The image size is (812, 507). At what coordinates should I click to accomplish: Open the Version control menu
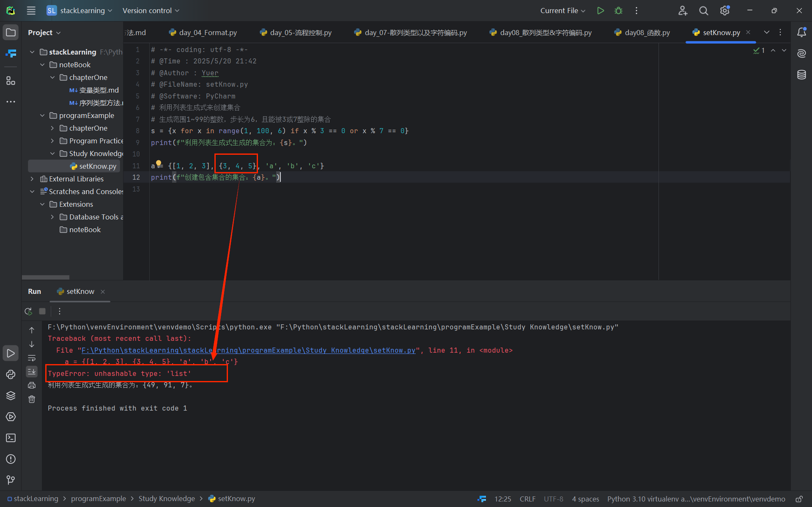(151, 11)
